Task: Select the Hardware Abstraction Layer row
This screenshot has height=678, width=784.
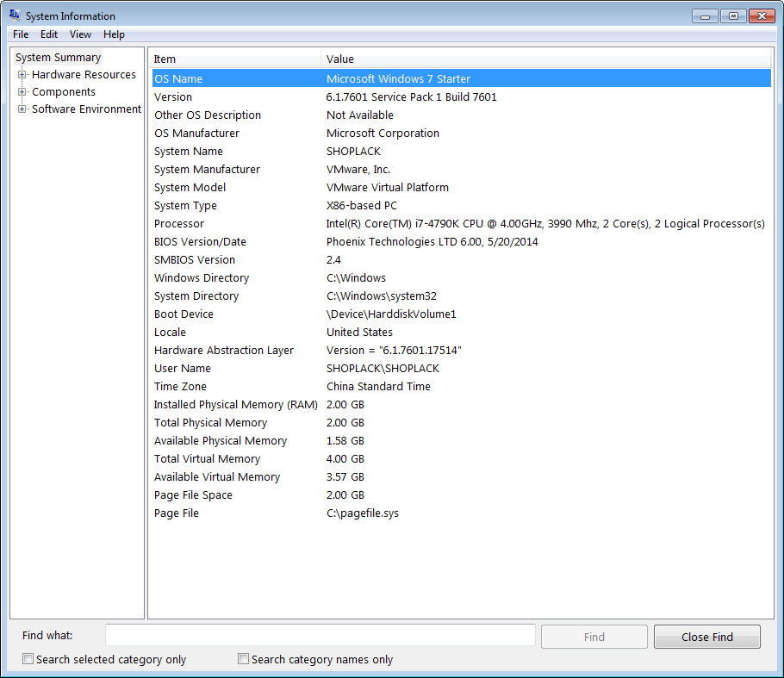Action: click(x=462, y=351)
